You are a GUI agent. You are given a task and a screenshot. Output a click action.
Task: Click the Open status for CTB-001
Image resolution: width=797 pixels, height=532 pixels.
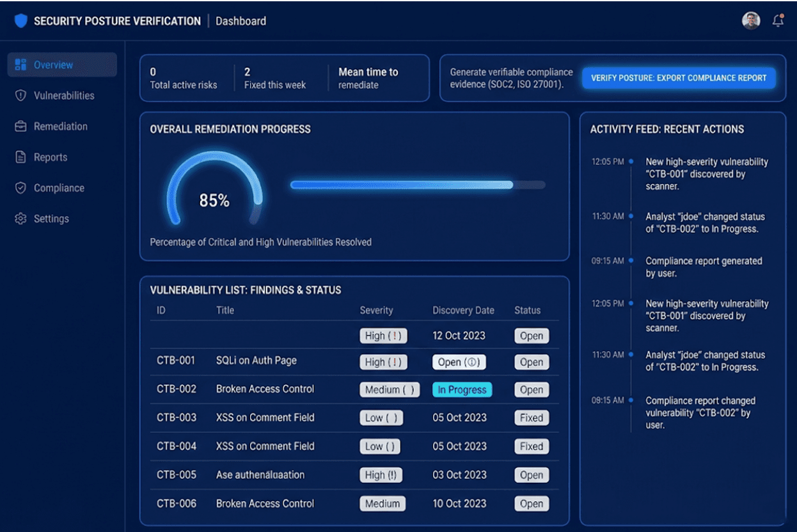pos(532,362)
